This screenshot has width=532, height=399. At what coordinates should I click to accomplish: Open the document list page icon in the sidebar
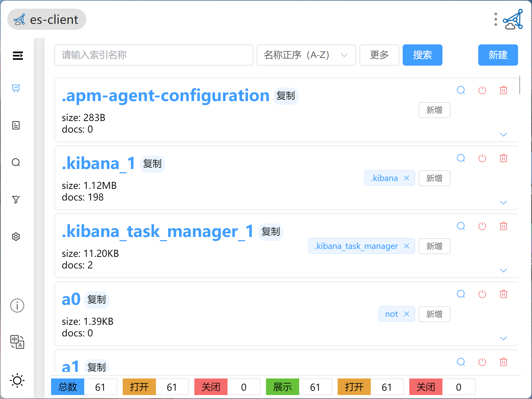coord(16,125)
